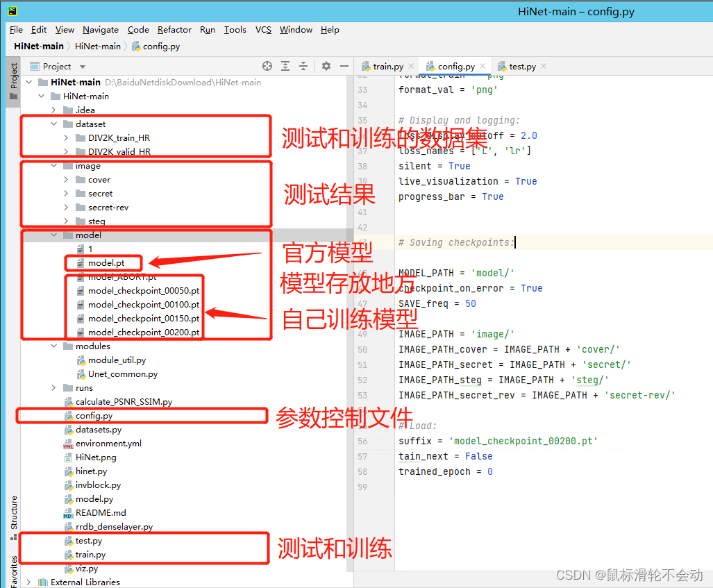The height and width of the screenshot is (588, 713).
Task: Open the View menu
Action: click(x=65, y=30)
